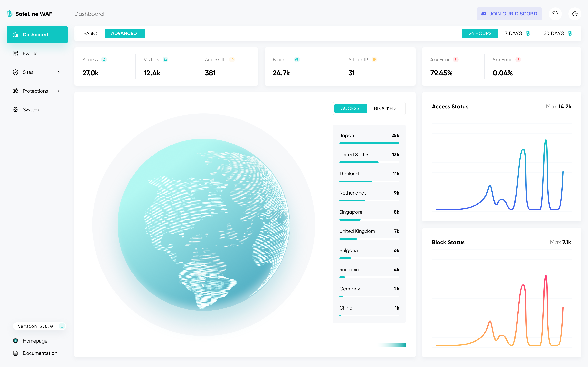Screen dimensions: 588x367
Task: Click the SafeLine WAF logo icon
Action: coord(9,14)
